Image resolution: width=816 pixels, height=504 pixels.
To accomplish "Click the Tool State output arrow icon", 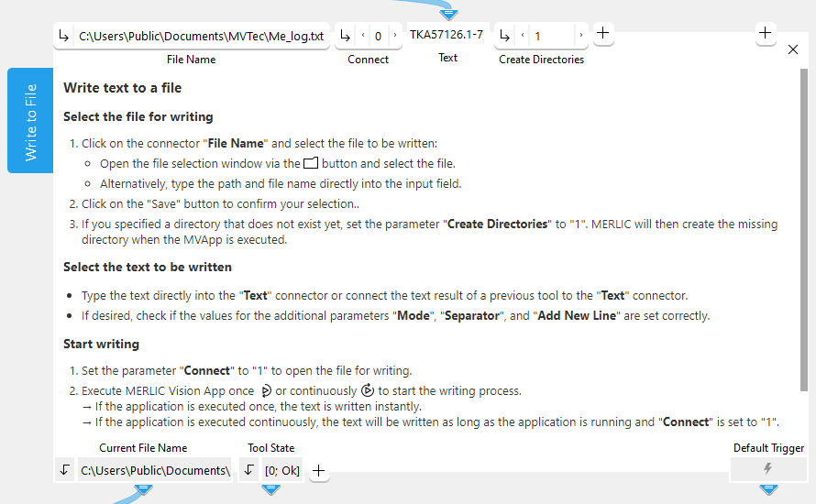I will point(249,470).
